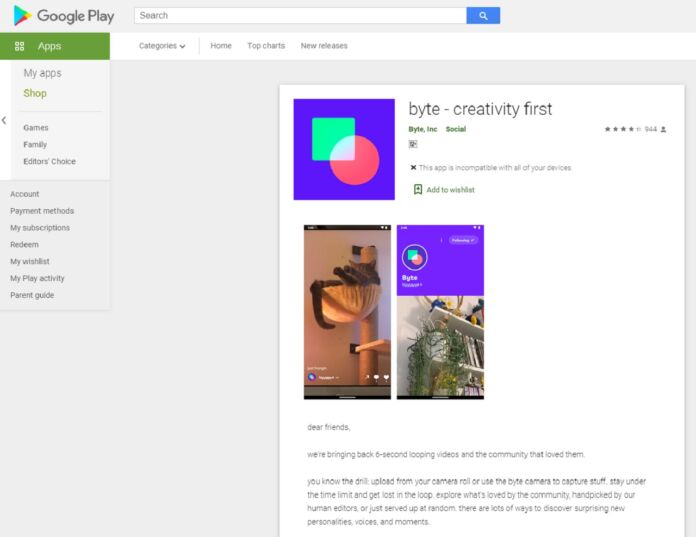Open My wishlist link

pyautogui.click(x=30, y=261)
